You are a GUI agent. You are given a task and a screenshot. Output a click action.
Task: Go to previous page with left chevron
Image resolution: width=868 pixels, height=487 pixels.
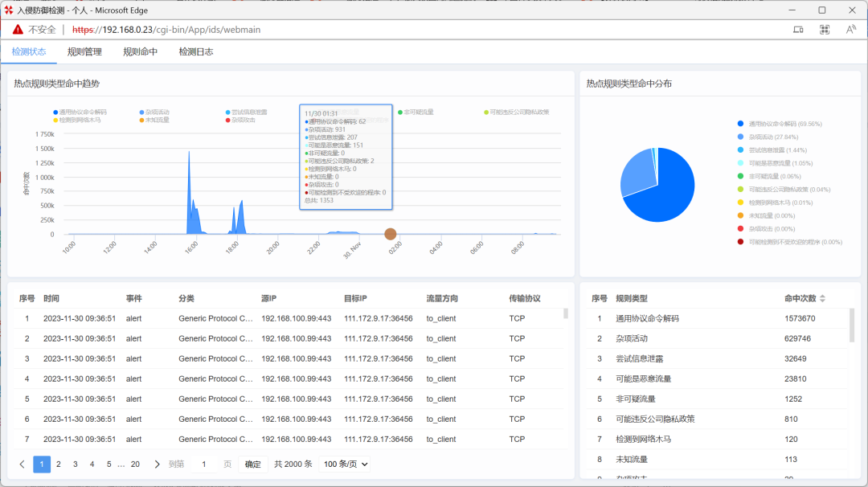point(23,464)
